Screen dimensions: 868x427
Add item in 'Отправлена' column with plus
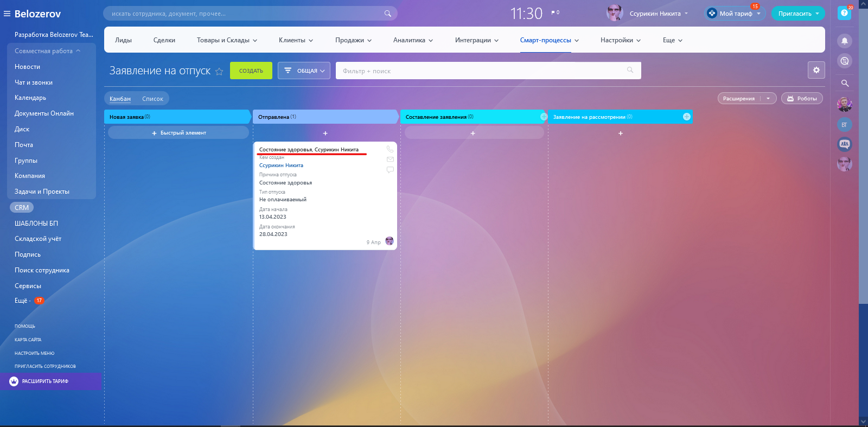click(325, 133)
